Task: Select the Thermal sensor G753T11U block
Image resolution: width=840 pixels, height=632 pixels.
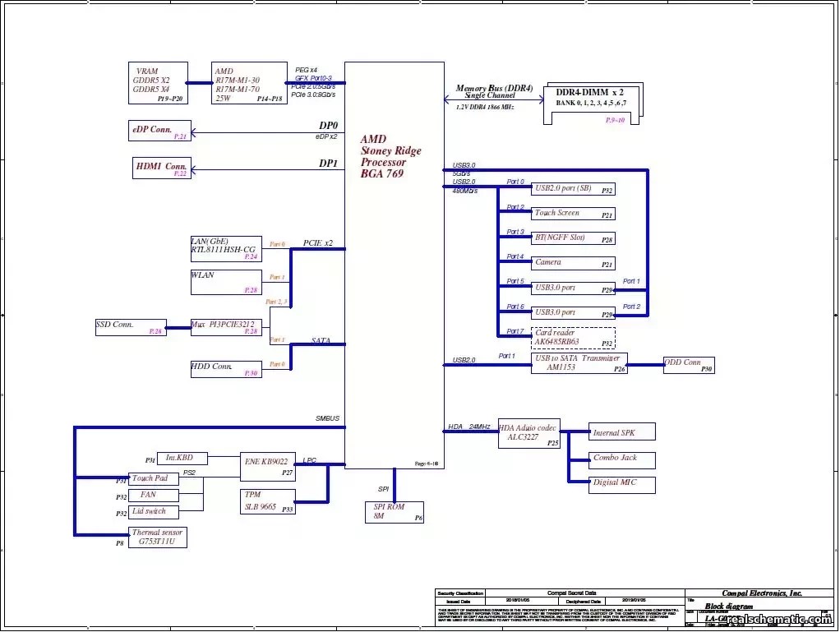Action: [x=157, y=536]
